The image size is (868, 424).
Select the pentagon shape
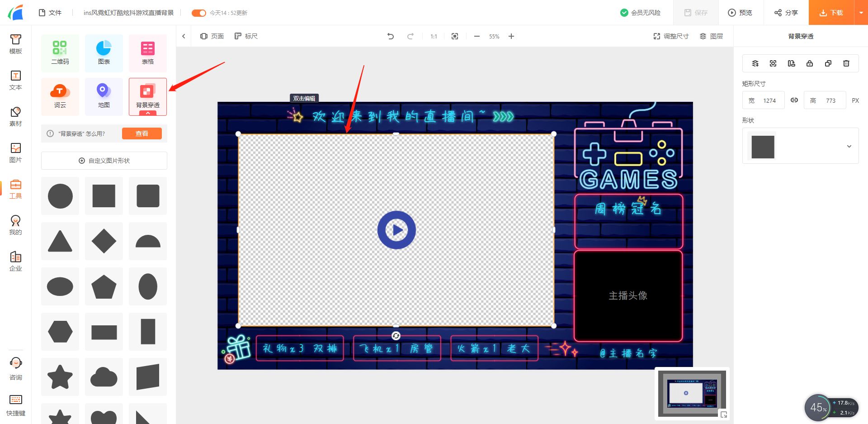coord(104,286)
